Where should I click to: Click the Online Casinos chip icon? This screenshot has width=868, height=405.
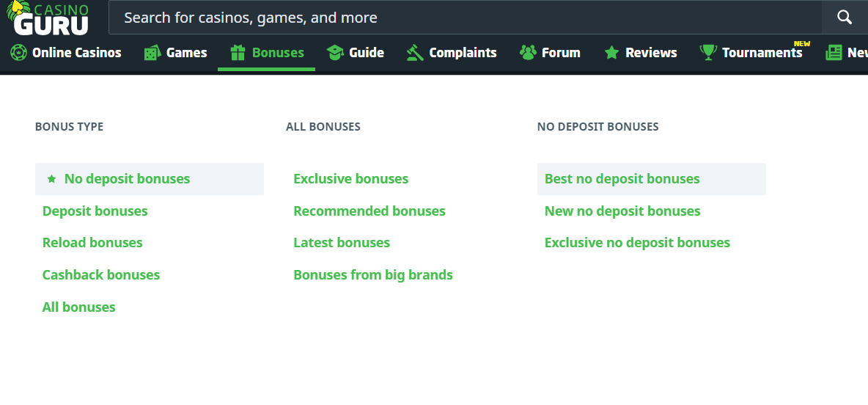18,53
